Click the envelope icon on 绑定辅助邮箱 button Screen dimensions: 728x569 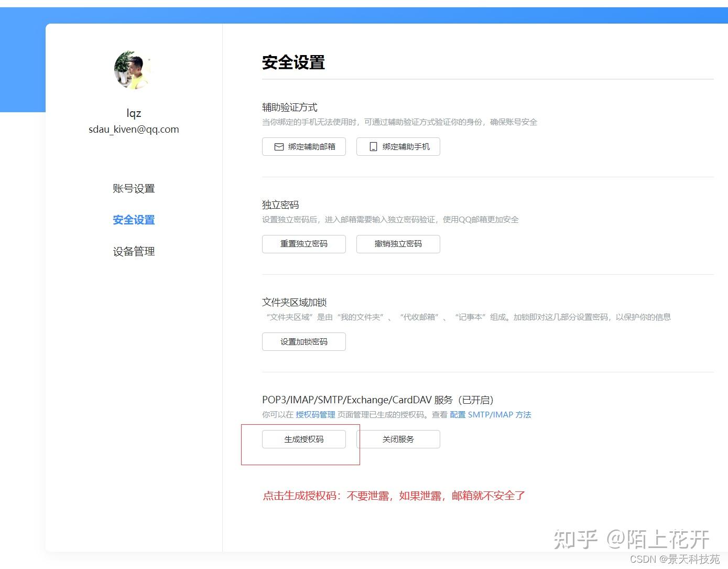pos(279,147)
